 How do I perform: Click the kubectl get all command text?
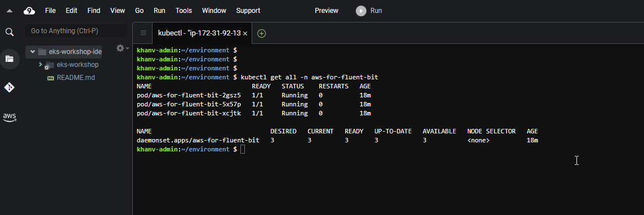309,77
